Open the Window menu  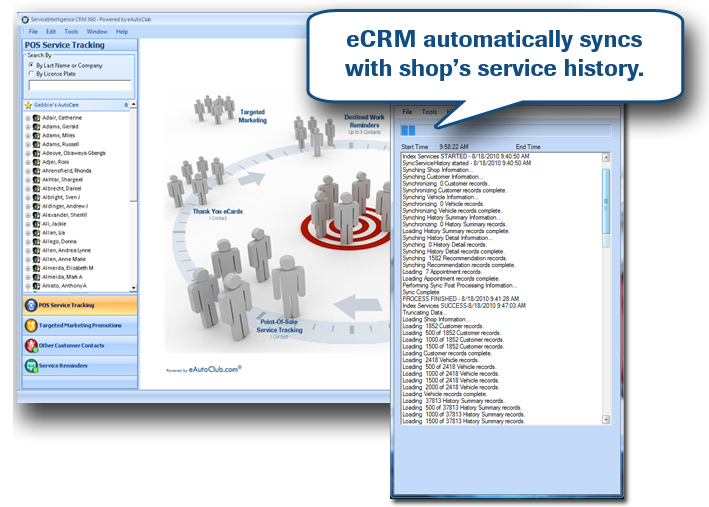[x=97, y=32]
